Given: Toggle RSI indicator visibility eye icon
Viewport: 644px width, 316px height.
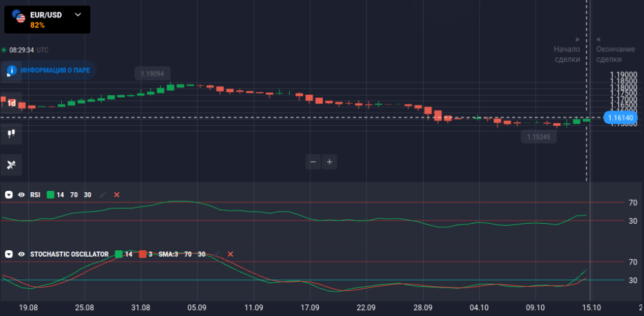Looking at the screenshot, I should click(21, 195).
